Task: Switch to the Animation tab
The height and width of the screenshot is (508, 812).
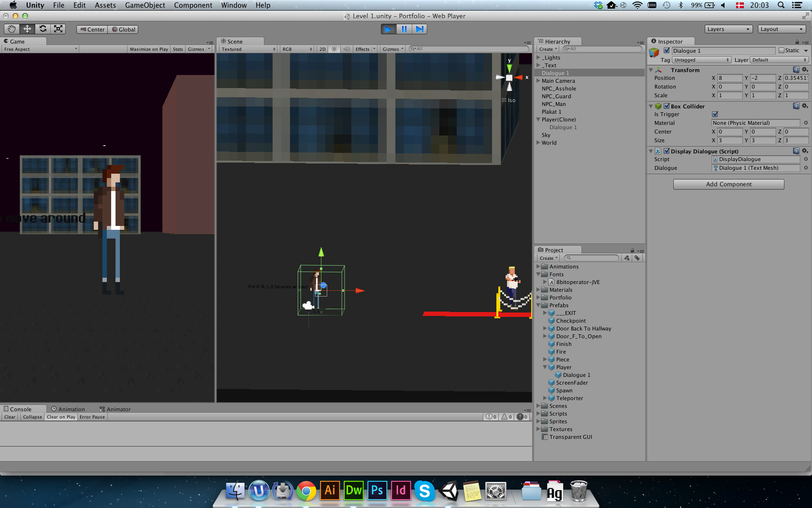Action: [x=68, y=409]
